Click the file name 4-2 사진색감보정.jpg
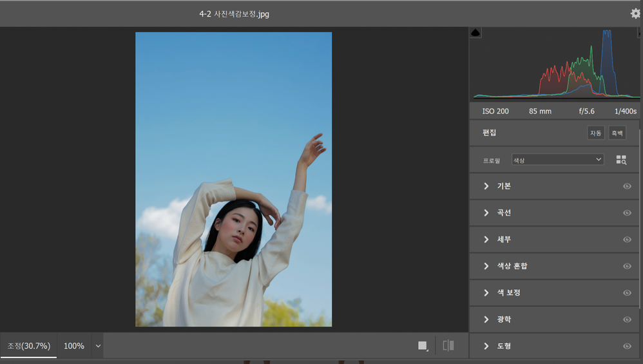This screenshot has height=364, width=643. [x=234, y=14]
